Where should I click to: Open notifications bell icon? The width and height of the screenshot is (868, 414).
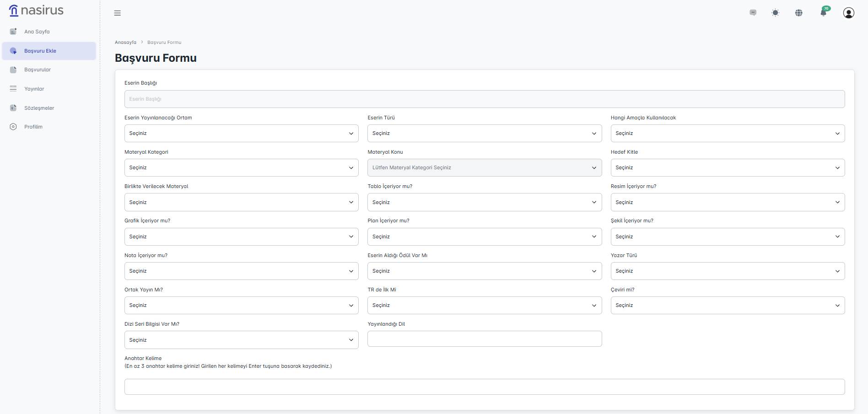pyautogui.click(x=824, y=13)
